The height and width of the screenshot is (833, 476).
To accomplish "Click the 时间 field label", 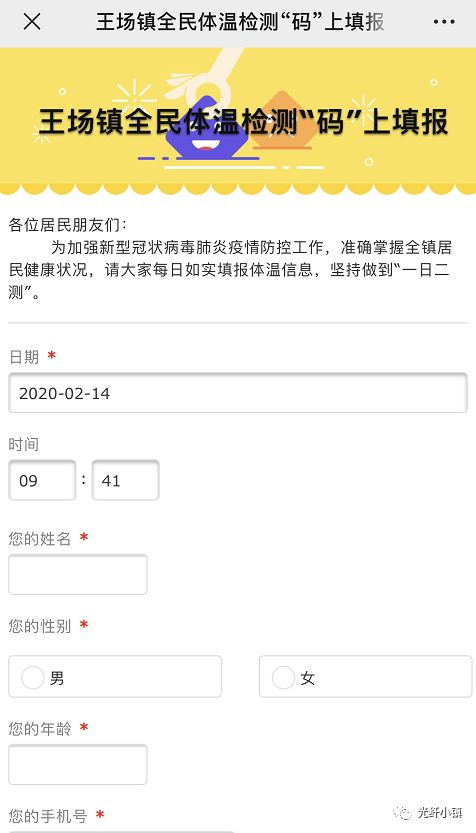I will 24,444.
